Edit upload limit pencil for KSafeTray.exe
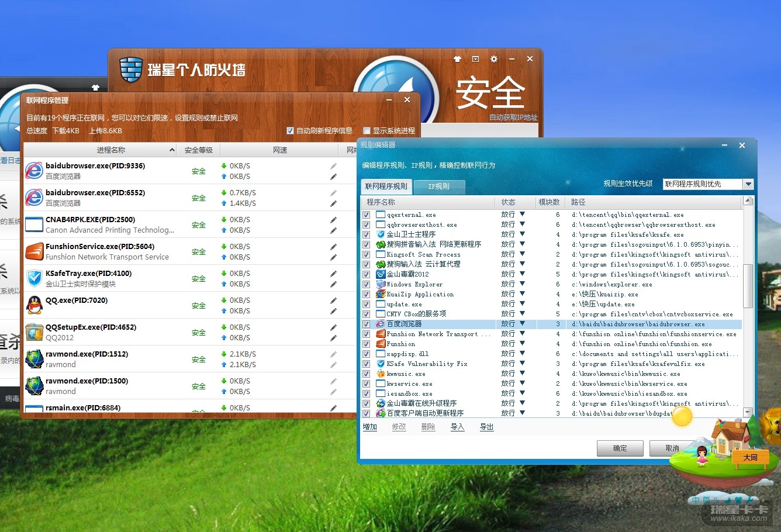The width and height of the screenshot is (781, 532). 333,284
